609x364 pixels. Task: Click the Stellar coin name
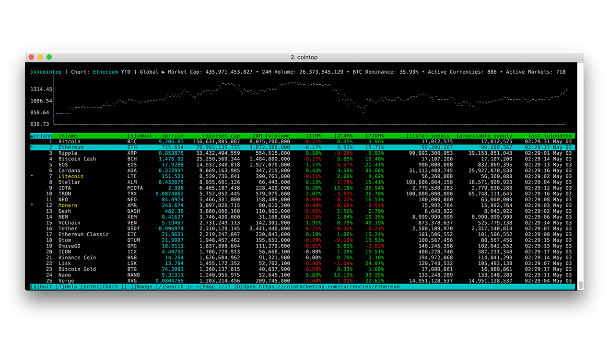click(70, 182)
